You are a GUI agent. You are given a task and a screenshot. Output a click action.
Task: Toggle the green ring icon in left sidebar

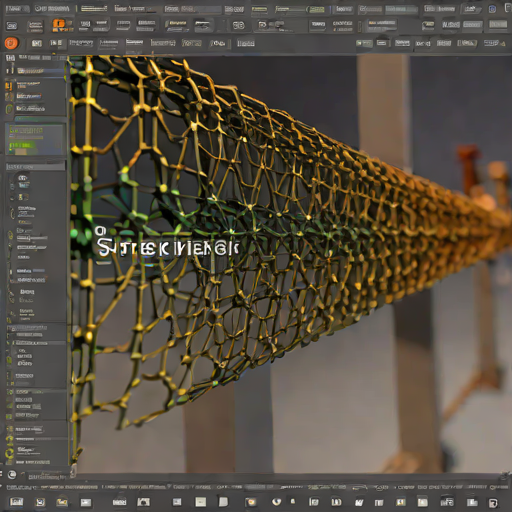click(x=9, y=109)
